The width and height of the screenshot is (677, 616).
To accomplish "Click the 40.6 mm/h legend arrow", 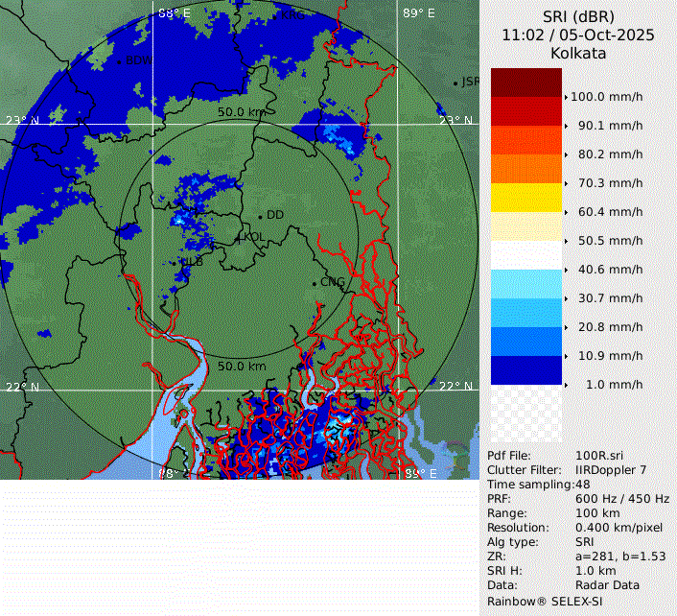I will pyautogui.click(x=567, y=270).
